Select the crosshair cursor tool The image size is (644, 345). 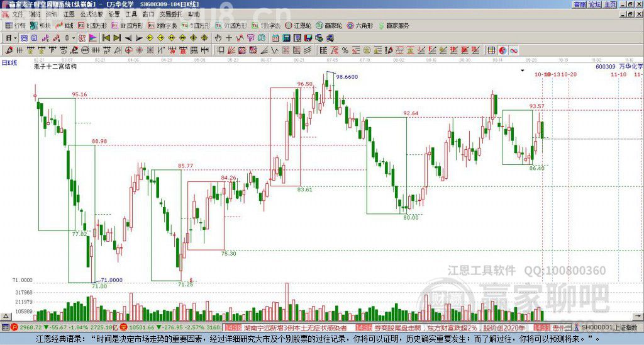pyautogui.click(x=229, y=38)
